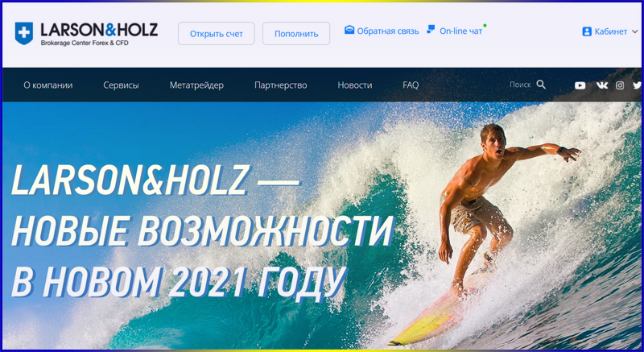This screenshot has height=352, width=644.
Task: Click the Кабинет user profile icon
Action: tap(587, 31)
